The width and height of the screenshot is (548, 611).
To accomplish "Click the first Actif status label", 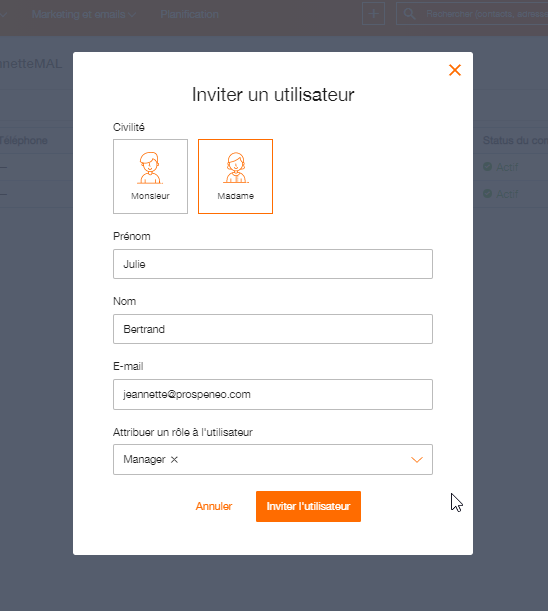I will pyautogui.click(x=507, y=167).
